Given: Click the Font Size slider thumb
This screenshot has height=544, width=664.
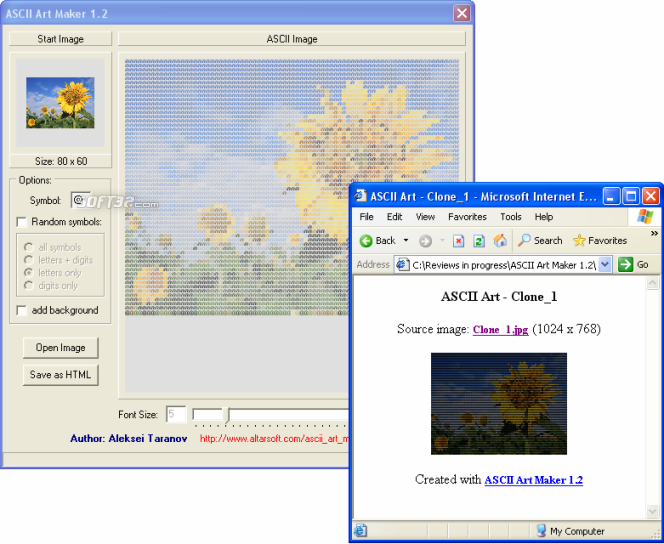Looking at the screenshot, I should coord(227,415).
